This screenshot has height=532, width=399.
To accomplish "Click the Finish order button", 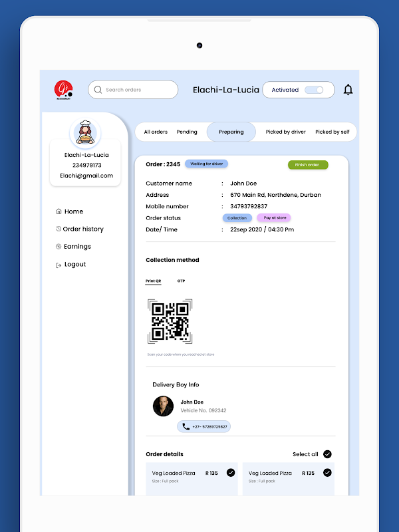I will coord(308,165).
